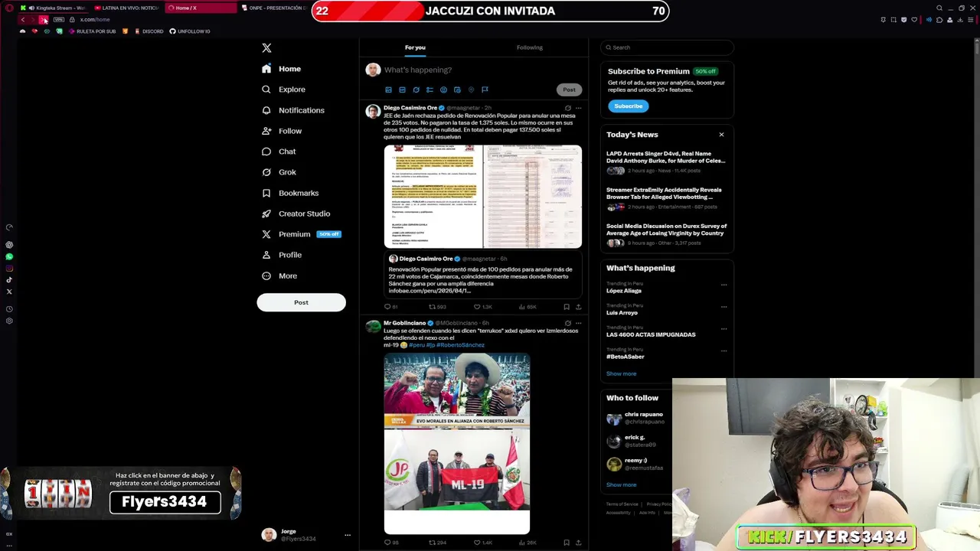Open account menu for Jorge @Flyers3434
This screenshot has height=551, width=980.
(305, 535)
